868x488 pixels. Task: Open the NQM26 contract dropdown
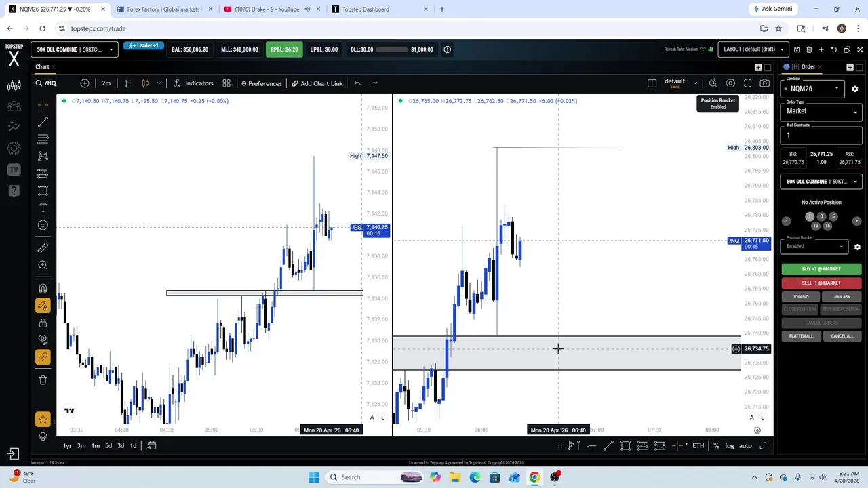click(x=812, y=89)
